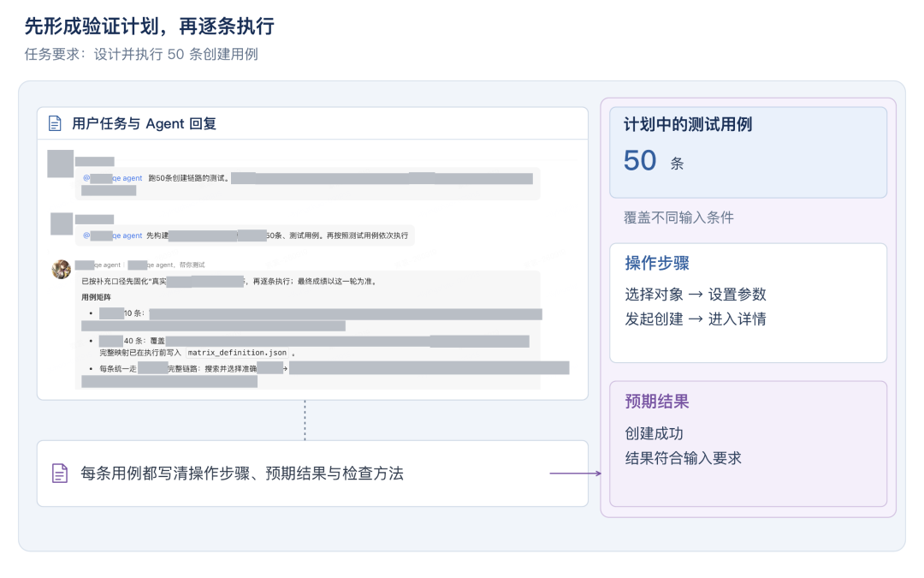The height and width of the screenshot is (578, 924).
Task: Click the large number 50 in the card
Action: click(640, 160)
